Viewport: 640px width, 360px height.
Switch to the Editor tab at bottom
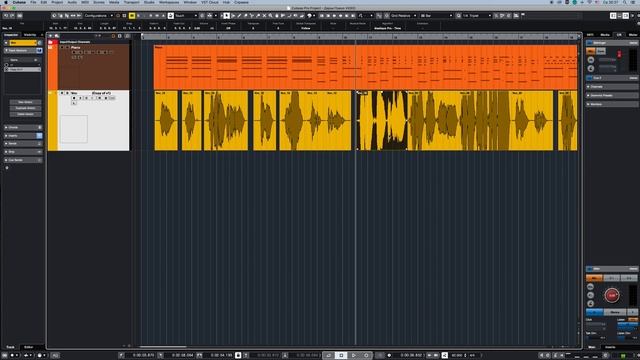pyautogui.click(x=29, y=347)
